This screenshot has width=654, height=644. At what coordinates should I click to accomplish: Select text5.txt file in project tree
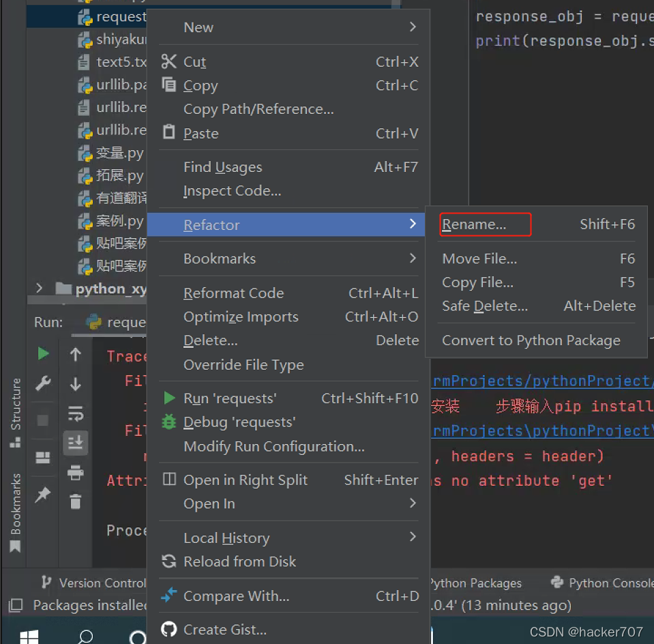pos(113,62)
